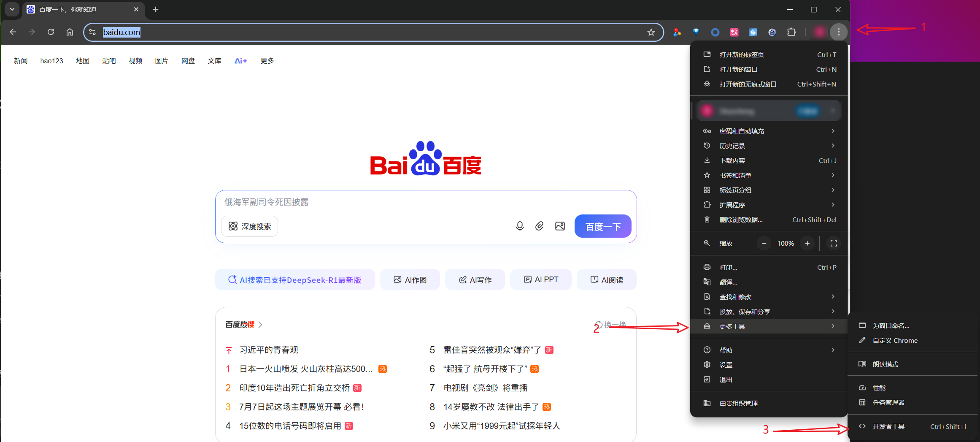The height and width of the screenshot is (442, 980).
Task: Expand 历史记录 submenu
Action: (769, 146)
